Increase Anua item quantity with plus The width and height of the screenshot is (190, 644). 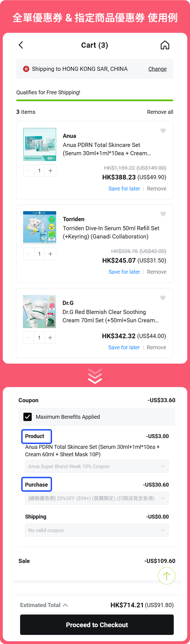[x=50, y=170]
